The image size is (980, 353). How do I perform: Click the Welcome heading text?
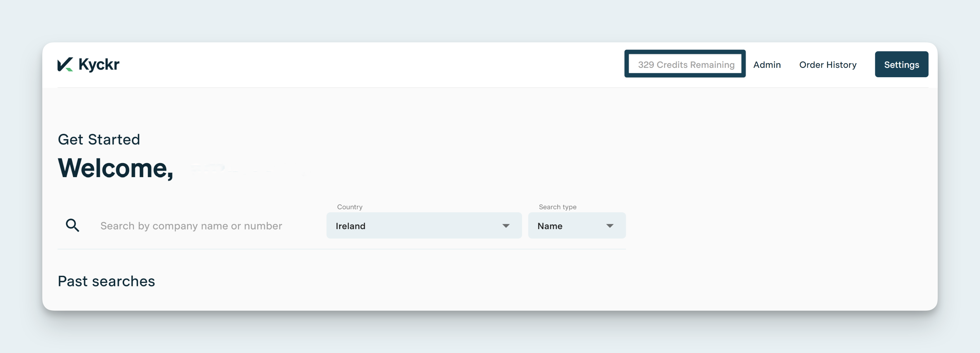pyautogui.click(x=115, y=168)
